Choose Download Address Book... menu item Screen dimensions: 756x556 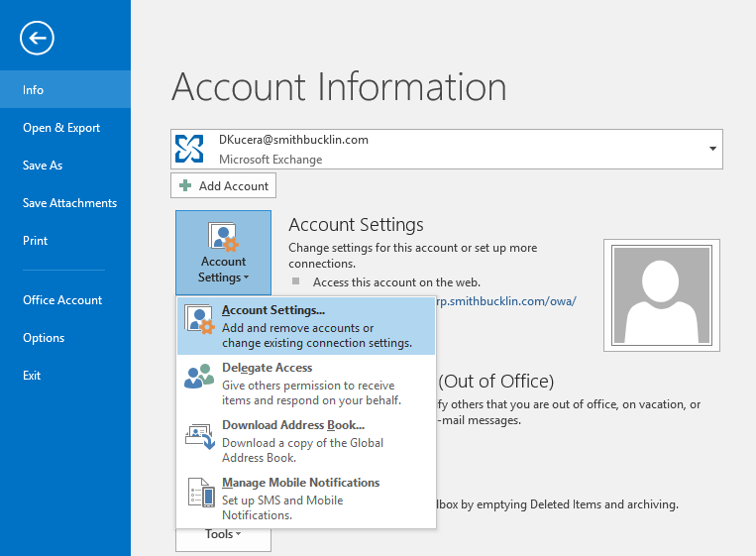pyautogui.click(x=306, y=441)
